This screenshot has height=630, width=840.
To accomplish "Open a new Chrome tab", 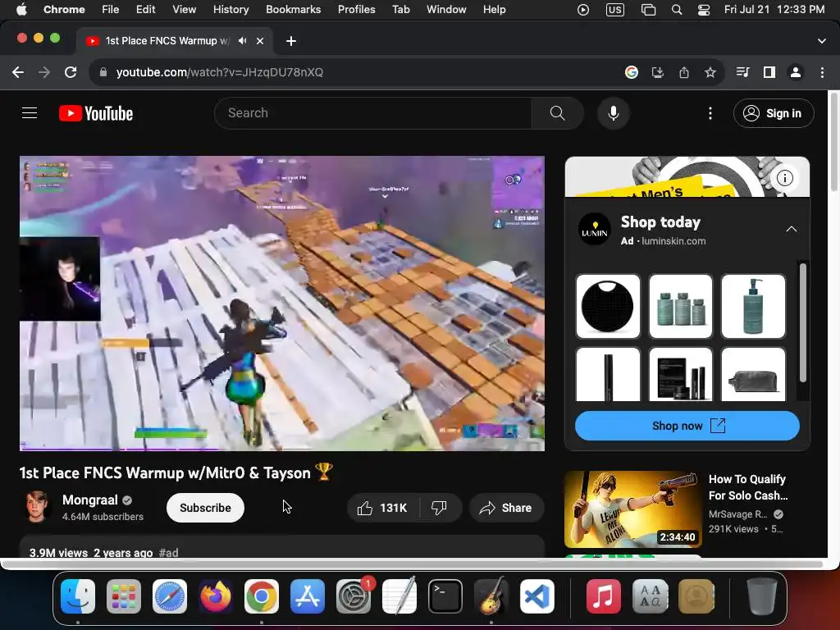I will tap(291, 41).
